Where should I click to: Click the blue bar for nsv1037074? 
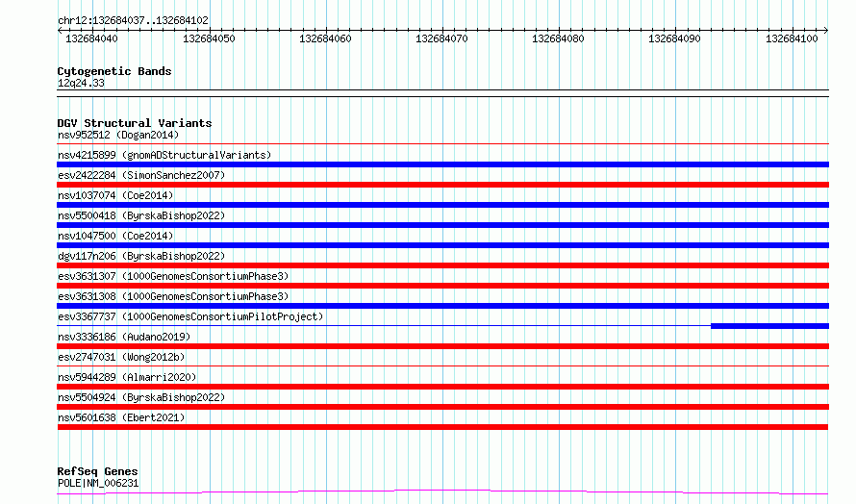tap(442, 205)
